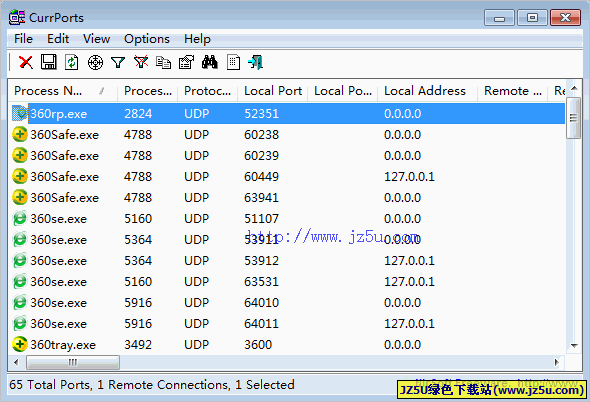590x402 pixels.
Task: Click the red X Close Selected Connections icon
Action: click(26, 62)
